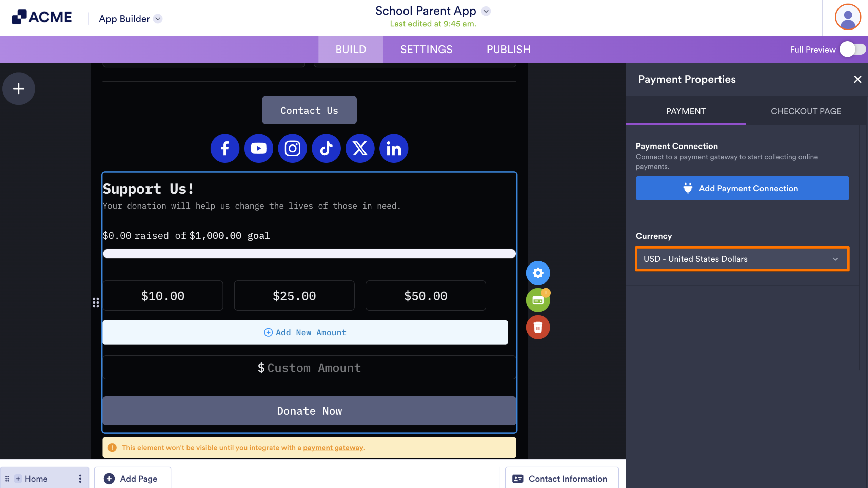Click the Contact Us button
This screenshot has height=488, width=868.
(x=309, y=110)
